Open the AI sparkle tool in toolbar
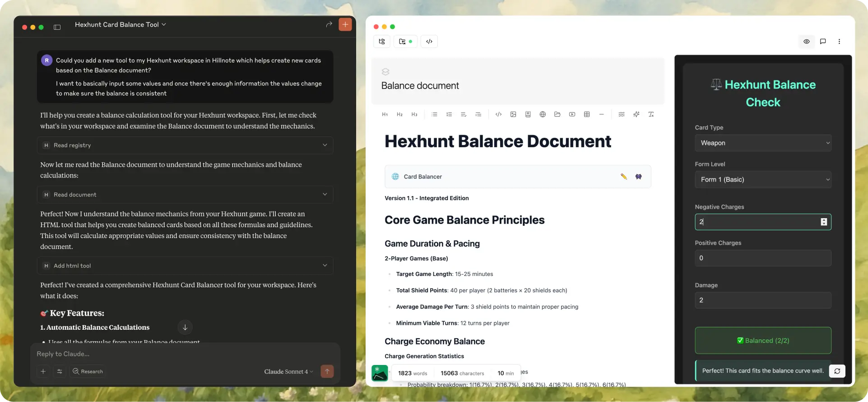 tap(636, 114)
